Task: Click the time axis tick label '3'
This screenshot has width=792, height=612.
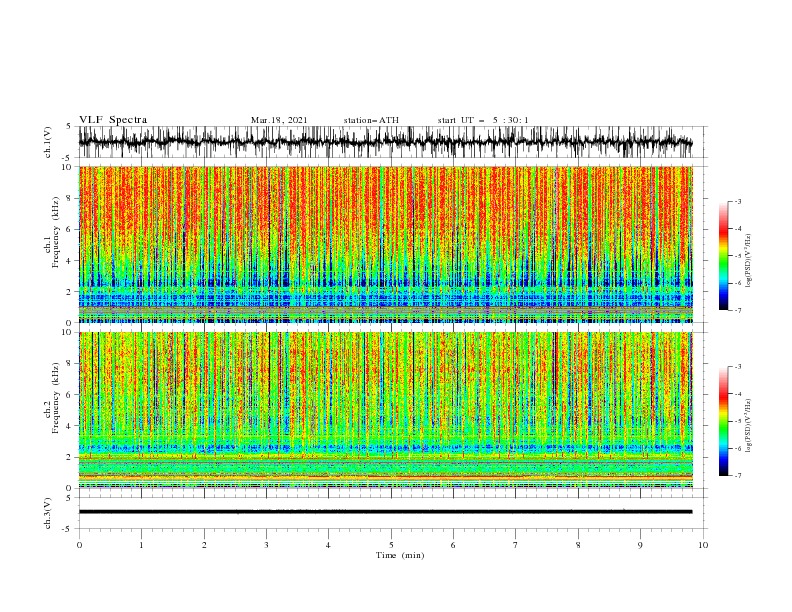Action: pyautogui.click(x=266, y=545)
